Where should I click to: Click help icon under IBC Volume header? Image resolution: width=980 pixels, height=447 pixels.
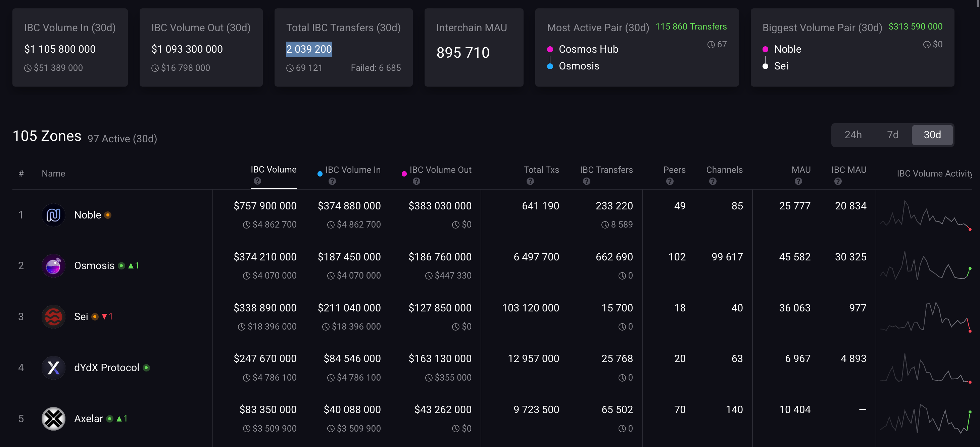[x=257, y=181]
